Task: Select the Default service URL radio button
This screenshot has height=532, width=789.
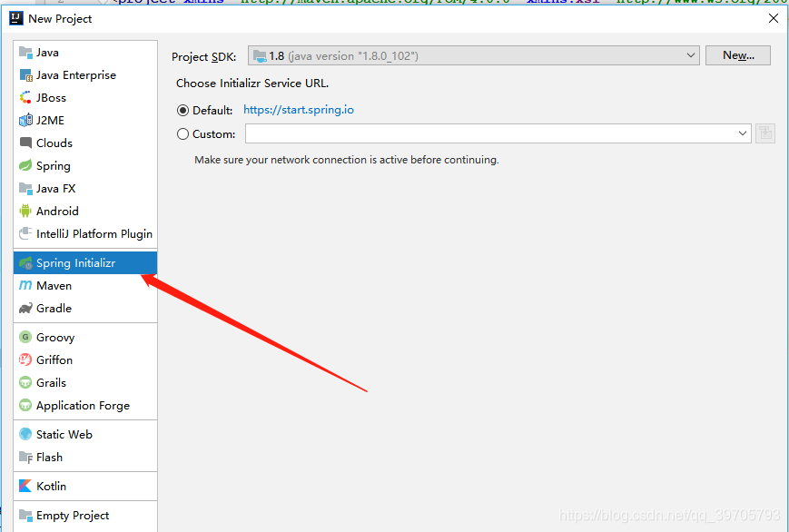Action: [182, 110]
